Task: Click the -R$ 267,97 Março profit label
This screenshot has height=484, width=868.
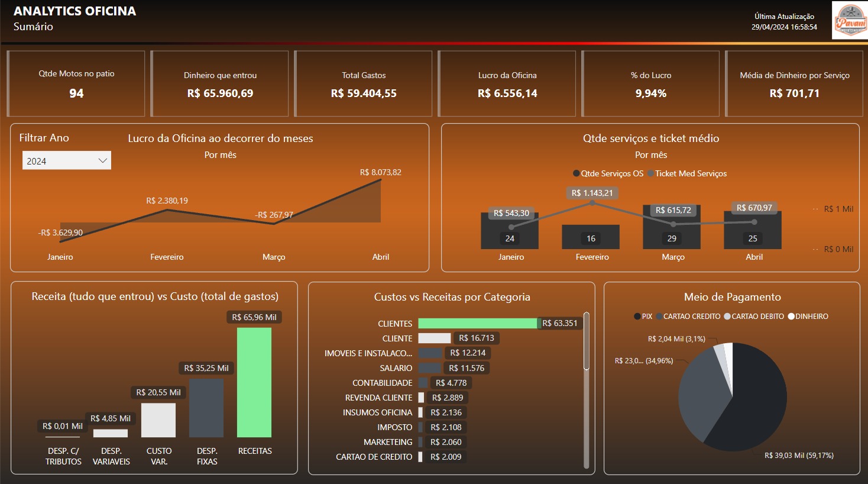Action: click(274, 215)
